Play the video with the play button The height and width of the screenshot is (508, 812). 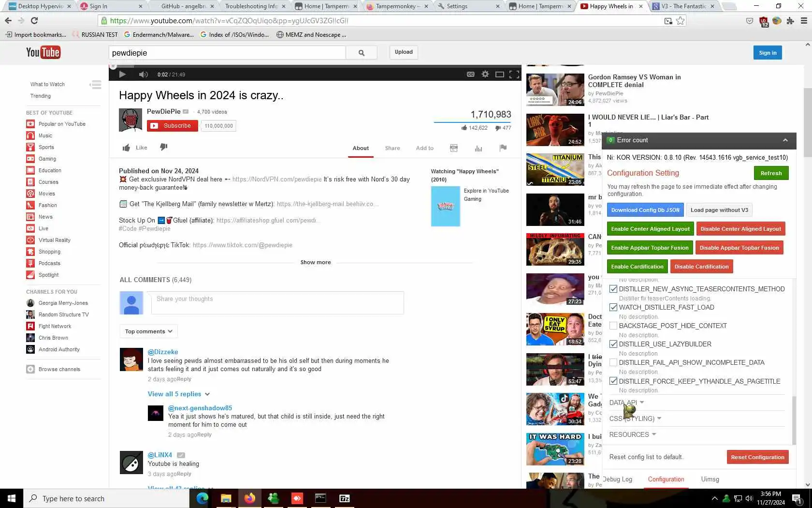click(x=122, y=74)
